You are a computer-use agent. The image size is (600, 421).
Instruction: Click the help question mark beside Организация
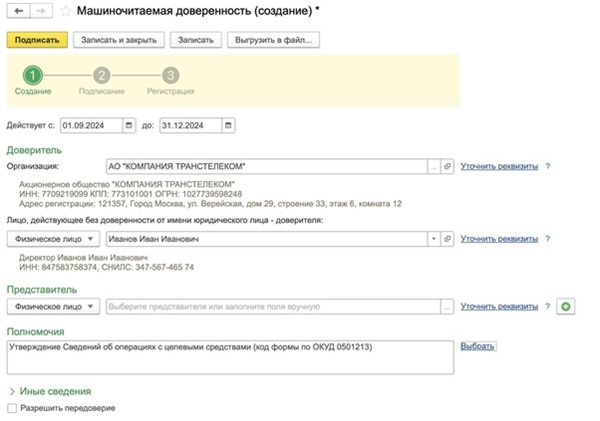(549, 166)
